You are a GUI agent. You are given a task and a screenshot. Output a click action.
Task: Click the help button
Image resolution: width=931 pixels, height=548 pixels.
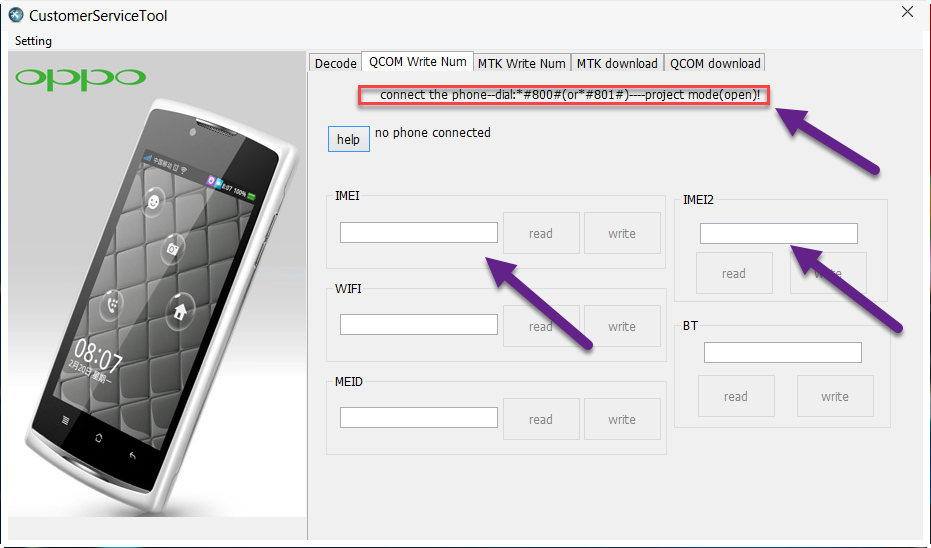349,139
